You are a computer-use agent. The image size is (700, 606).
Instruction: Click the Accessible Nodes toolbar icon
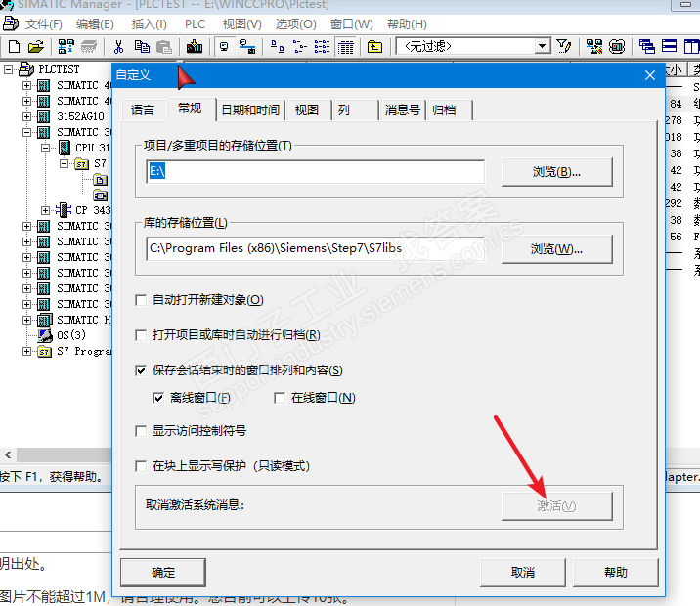(66, 46)
